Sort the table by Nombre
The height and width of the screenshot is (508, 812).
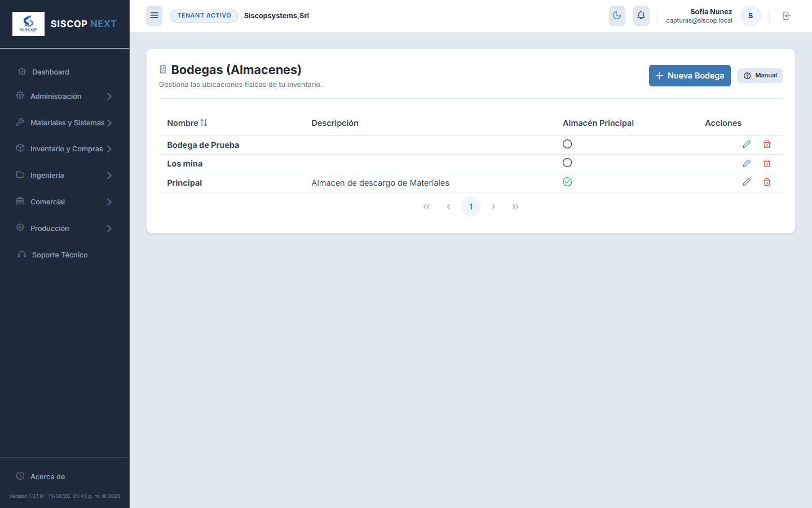coord(187,123)
